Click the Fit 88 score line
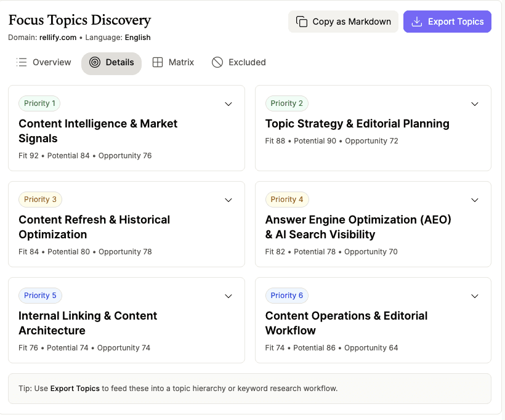The image size is (505, 420). pos(332,141)
